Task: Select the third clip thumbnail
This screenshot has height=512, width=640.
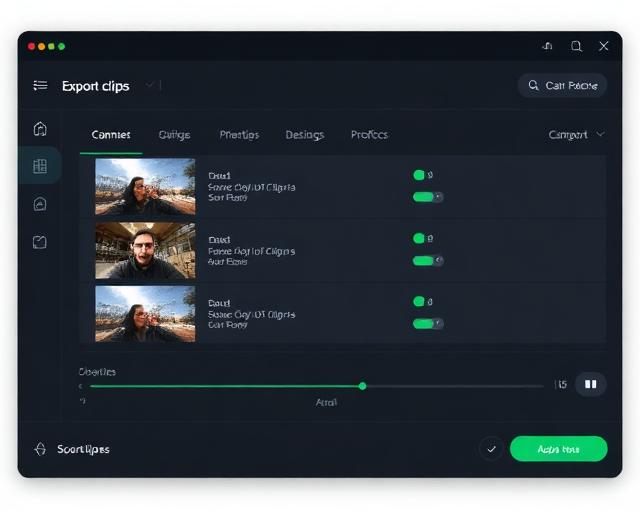Action: (x=145, y=314)
